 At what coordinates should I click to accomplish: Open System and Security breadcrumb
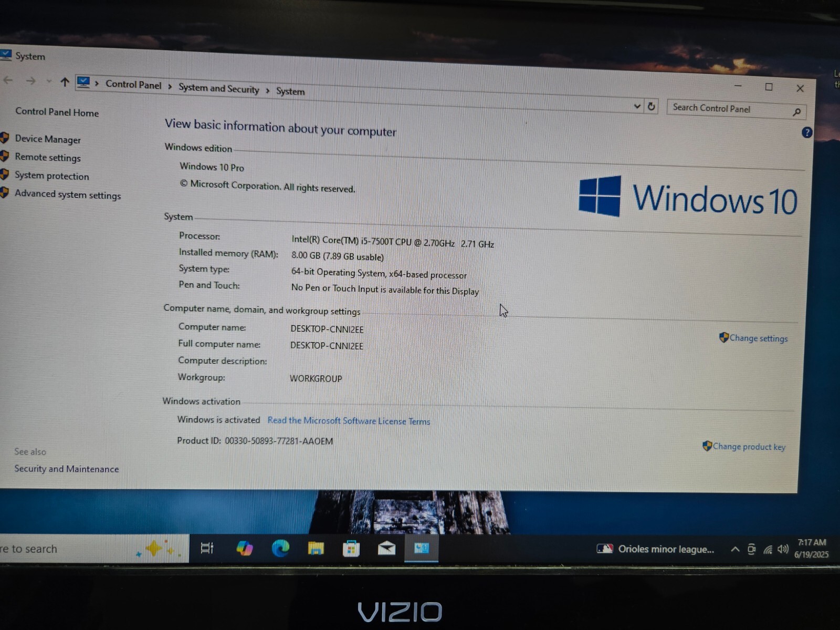[x=218, y=88]
